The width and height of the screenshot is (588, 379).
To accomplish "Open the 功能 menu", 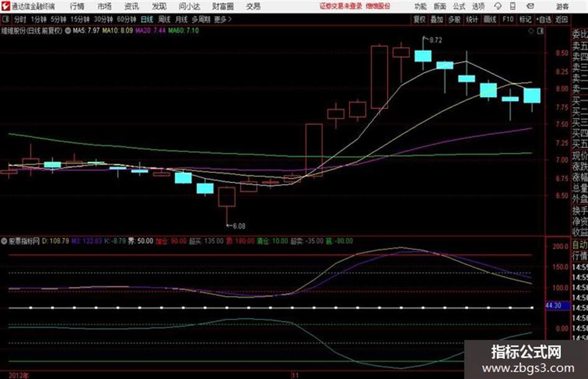I will click(x=421, y=6).
